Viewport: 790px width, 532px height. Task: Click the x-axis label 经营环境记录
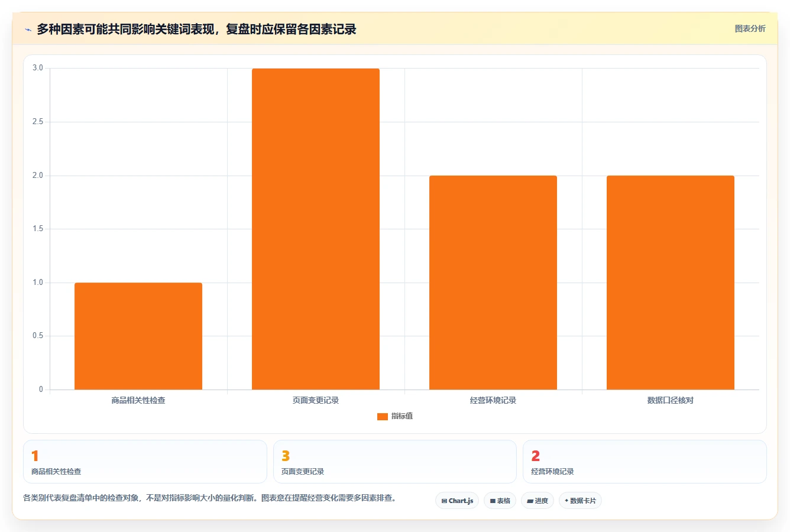(x=493, y=400)
